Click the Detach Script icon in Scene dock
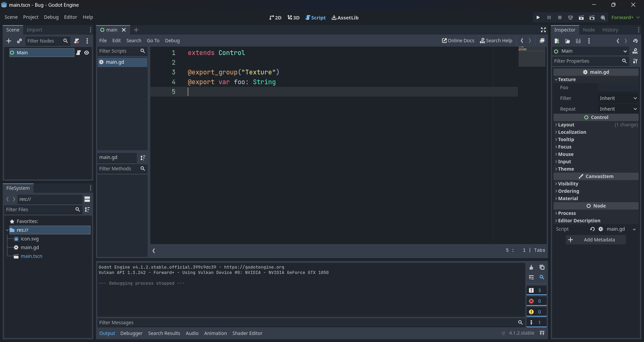Viewport: 644px width, 342px height. 76,41
